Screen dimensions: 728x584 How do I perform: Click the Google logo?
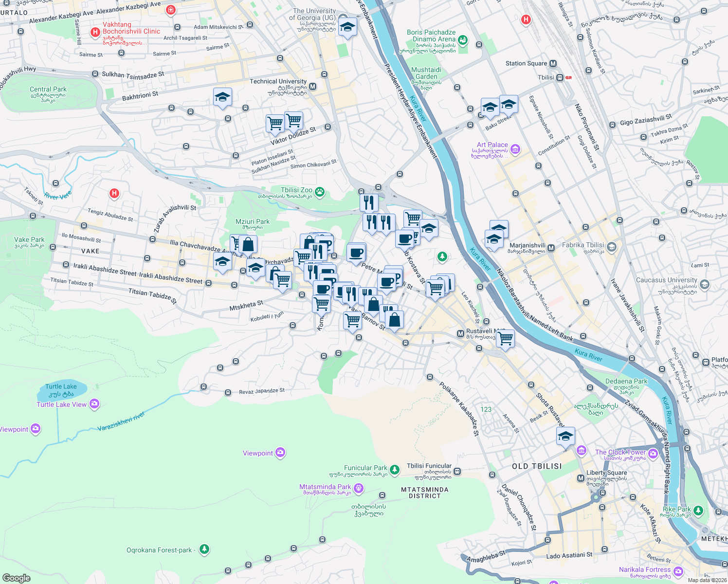click(x=17, y=578)
